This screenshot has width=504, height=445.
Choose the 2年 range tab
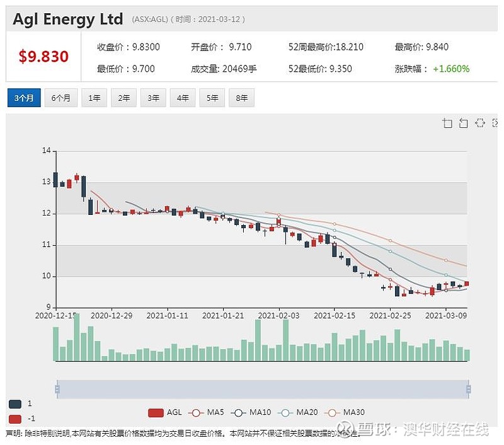pos(123,98)
